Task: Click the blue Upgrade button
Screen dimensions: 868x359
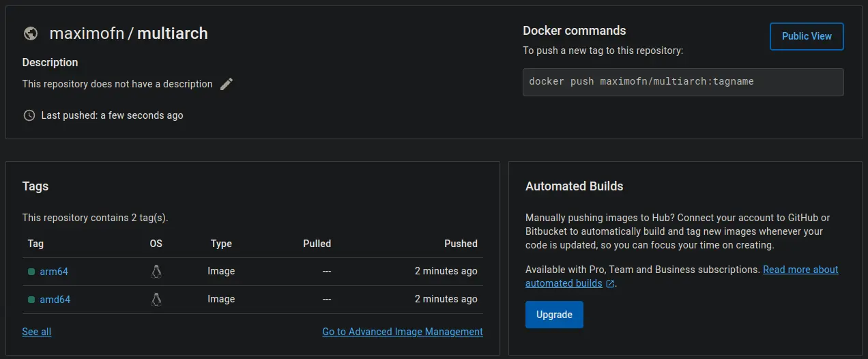Action: coord(554,315)
